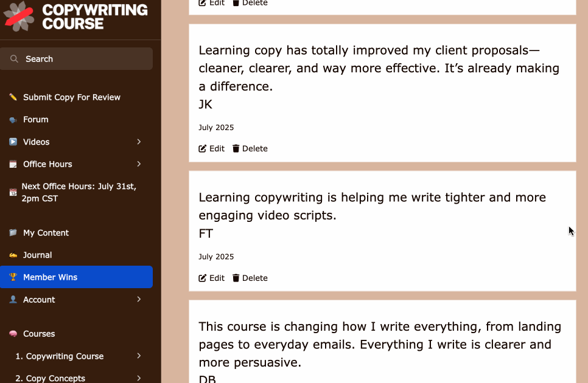Screen dimensions: 588x383
Task: Click the edit pencil icon on FT testimonial
Action: point(203,278)
